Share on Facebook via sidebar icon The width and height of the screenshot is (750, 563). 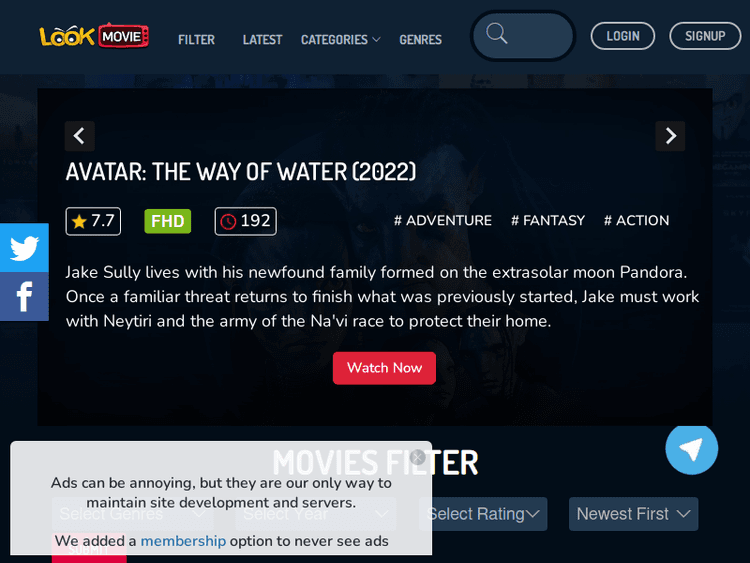(24, 297)
